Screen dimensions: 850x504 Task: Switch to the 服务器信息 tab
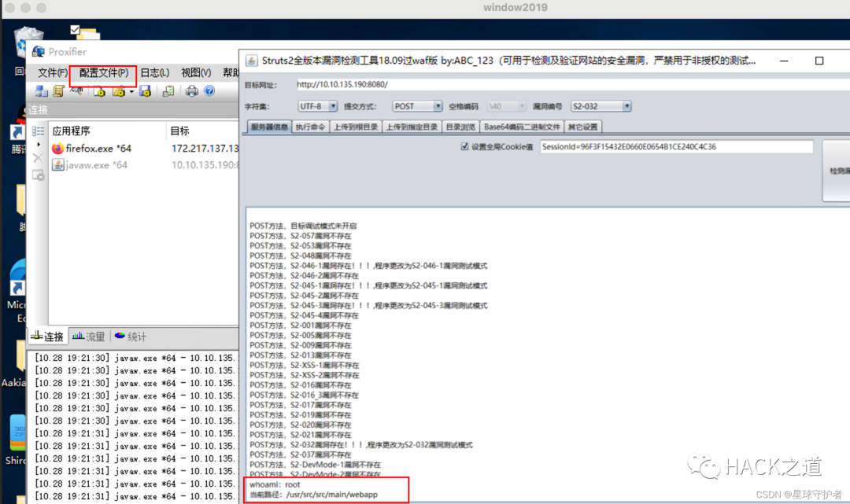269,127
